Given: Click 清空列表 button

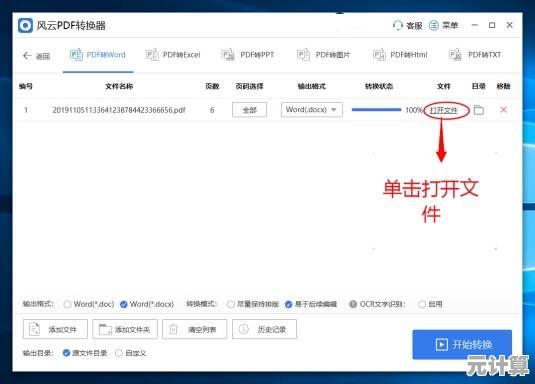Looking at the screenshot, I should (194, 329).
